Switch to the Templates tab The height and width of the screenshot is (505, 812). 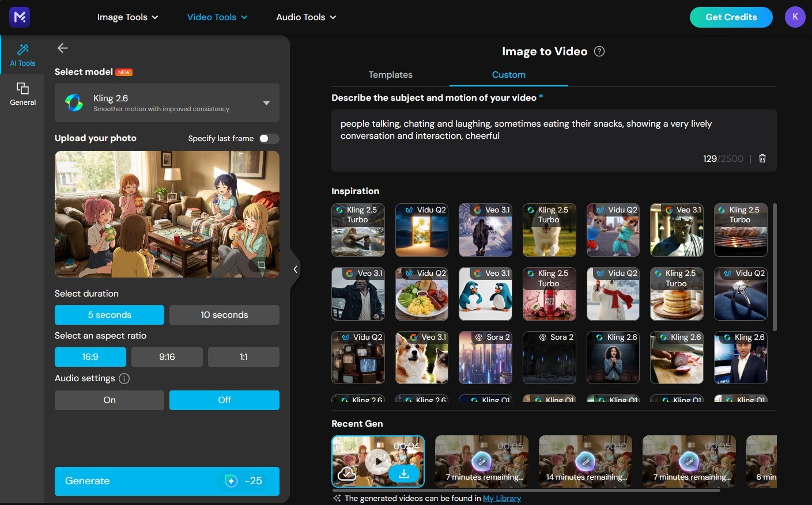point(390,74)
